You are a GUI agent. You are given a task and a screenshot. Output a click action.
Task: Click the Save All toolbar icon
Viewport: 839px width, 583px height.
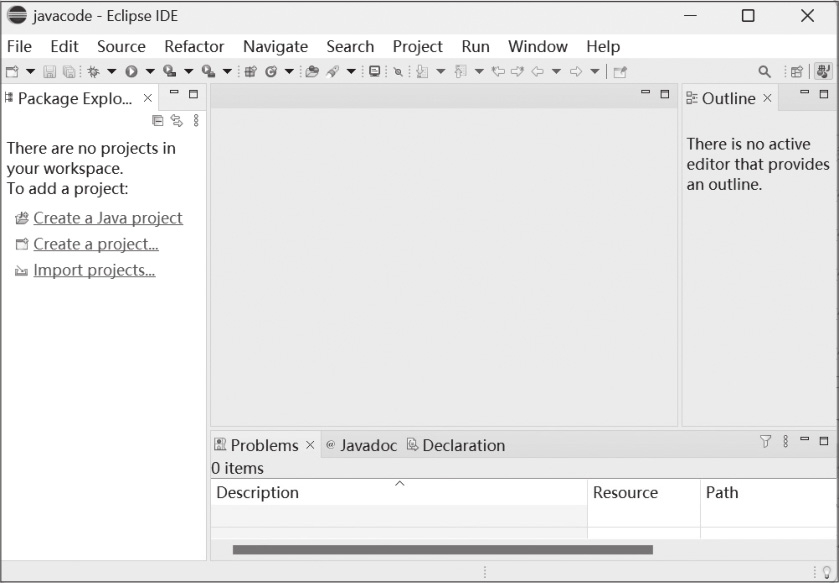[x=69, y=71]
